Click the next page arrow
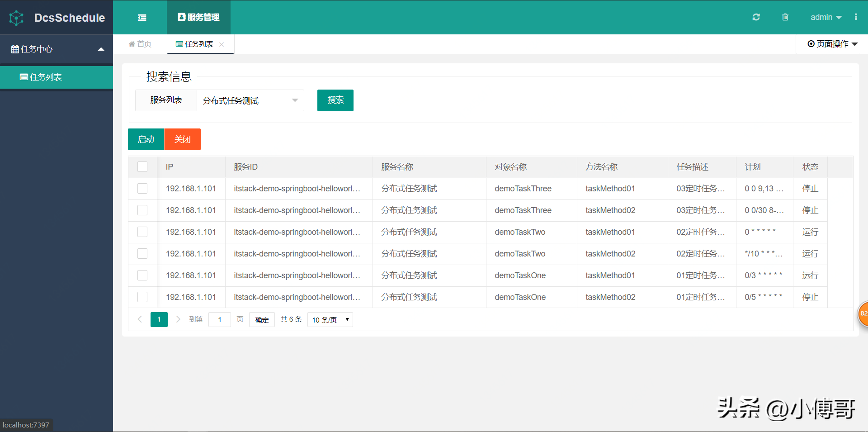The height and width of the screenshot is (432, 868). [178, 319]
